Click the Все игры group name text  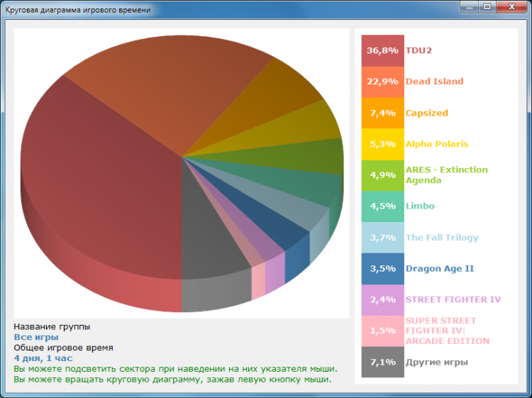pos(36,337)
